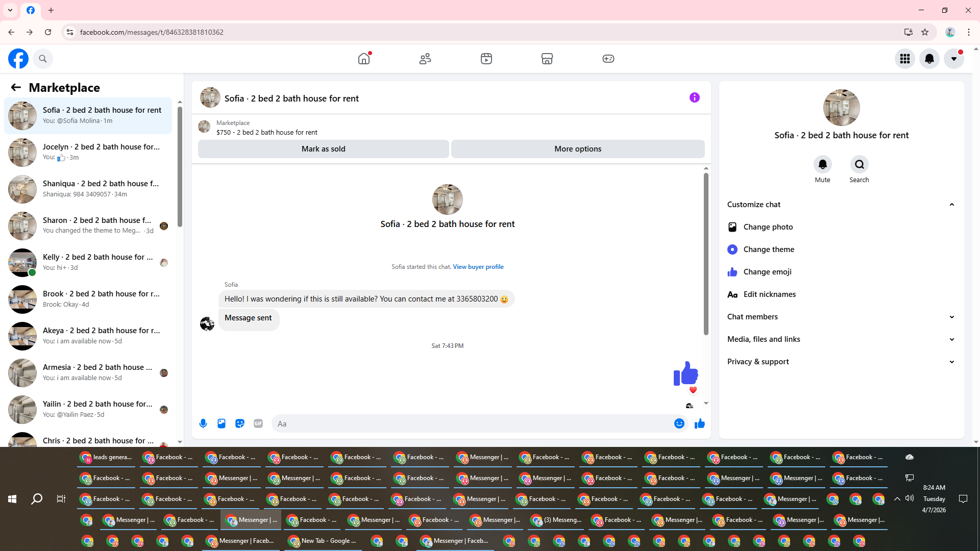Select the Change theme color option
980x551 pixels.
click(x=768, y=249)
